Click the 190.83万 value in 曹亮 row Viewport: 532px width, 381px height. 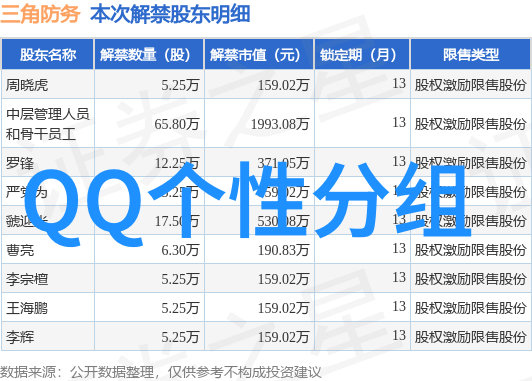283,250
